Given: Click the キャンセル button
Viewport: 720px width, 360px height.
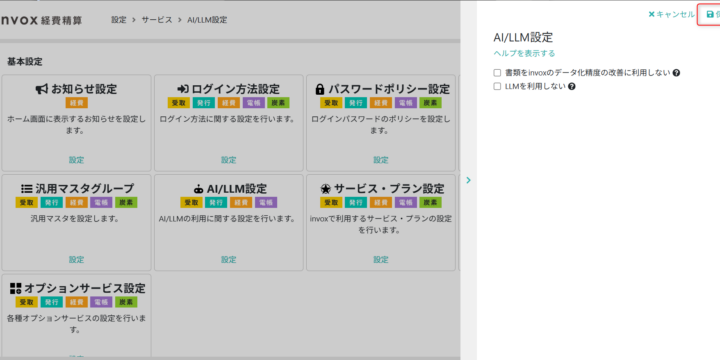Looking at the screenshot, I should click(671, 15).
